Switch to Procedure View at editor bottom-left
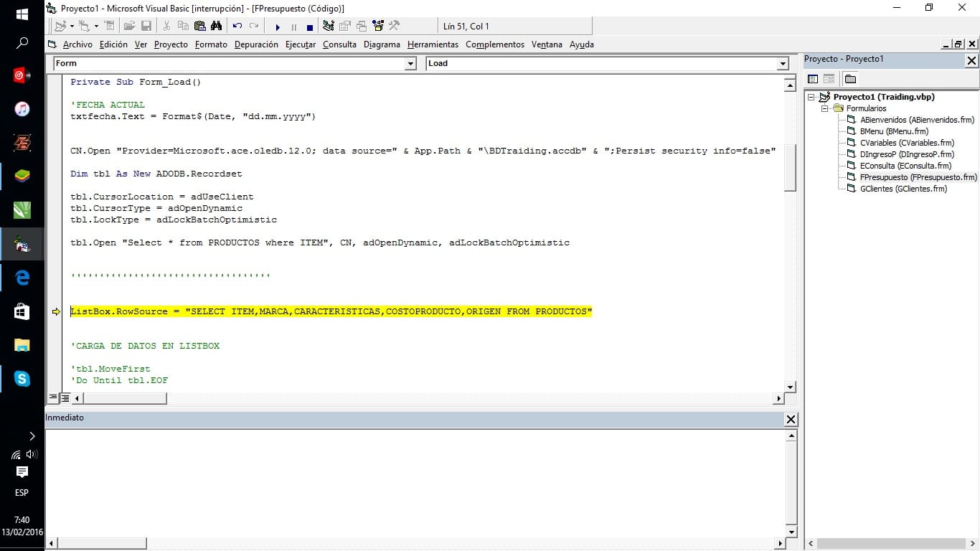980x551 pixels. click(53, 398)
